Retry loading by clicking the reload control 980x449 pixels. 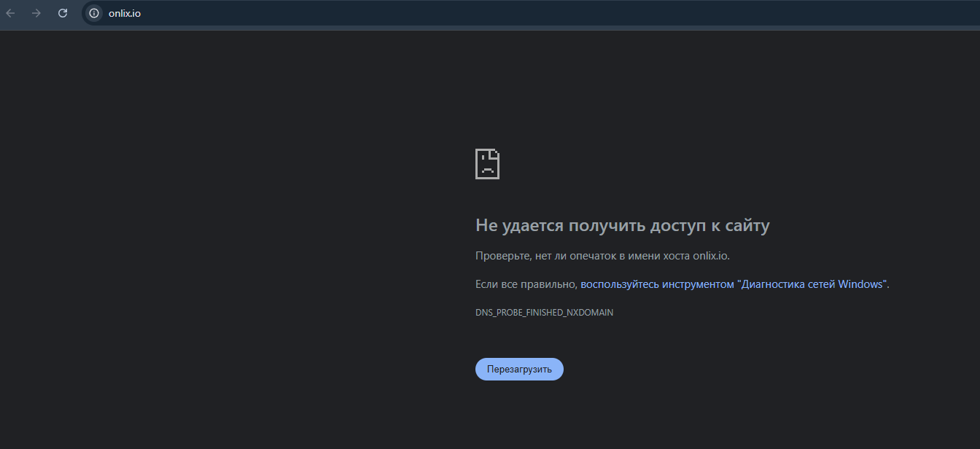coord(519,369)
